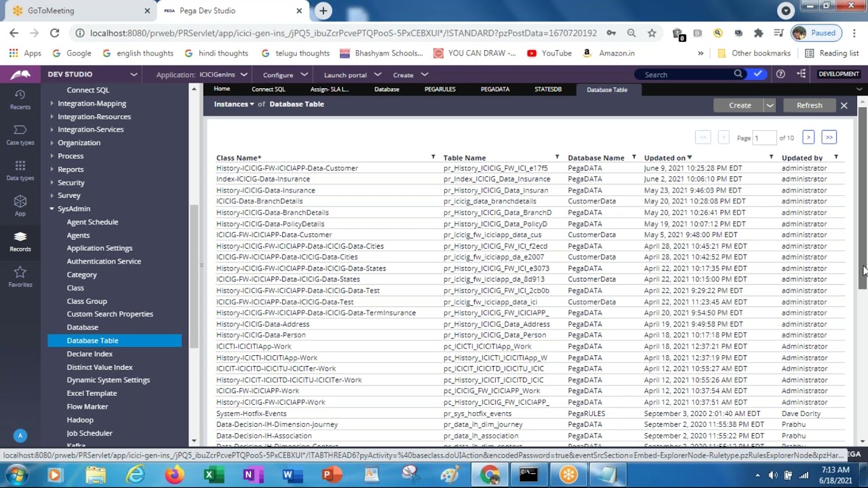The width and height of the screenshot is (868, 488).
Task: Open Data types in the left rail
Action: (20, 170)
